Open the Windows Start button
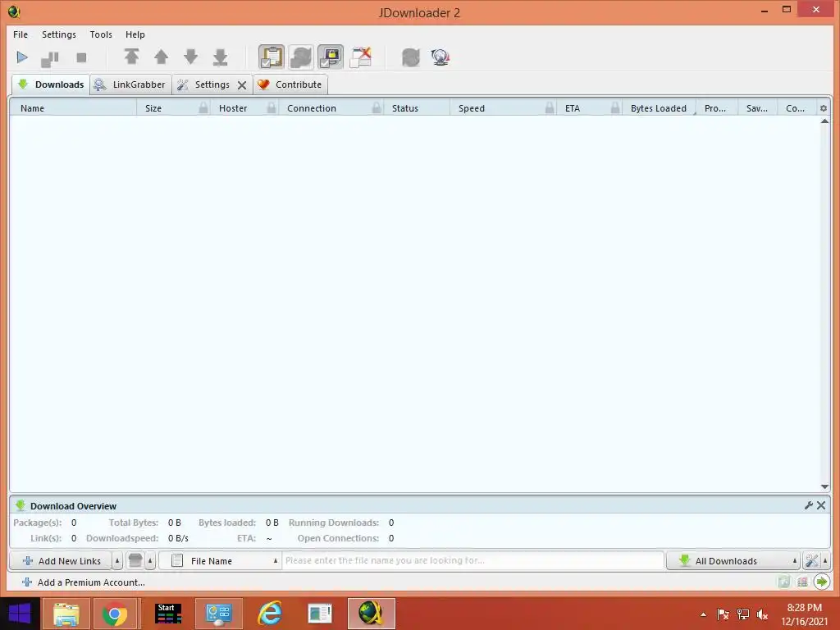Viewport: 840px width, 630px height. [20, 614]
